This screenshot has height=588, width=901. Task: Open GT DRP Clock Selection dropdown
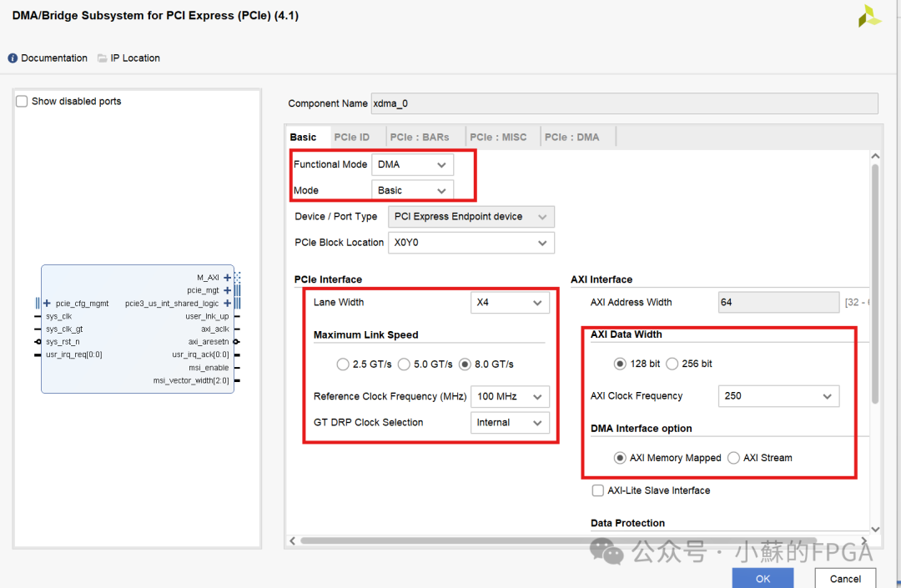pyautogui.click(x=510, y=423)
